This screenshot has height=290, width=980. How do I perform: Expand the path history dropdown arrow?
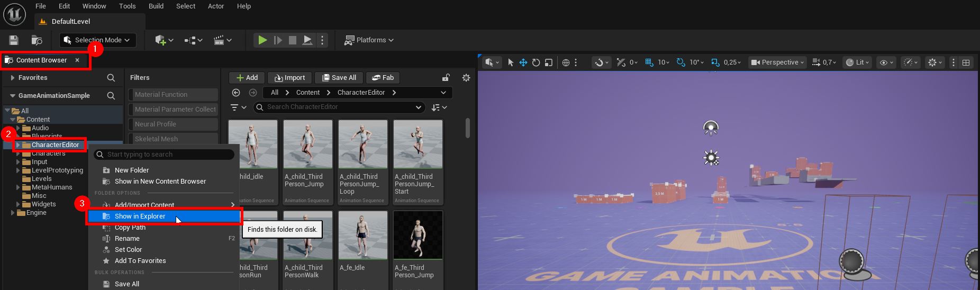(x=443, y=93)
